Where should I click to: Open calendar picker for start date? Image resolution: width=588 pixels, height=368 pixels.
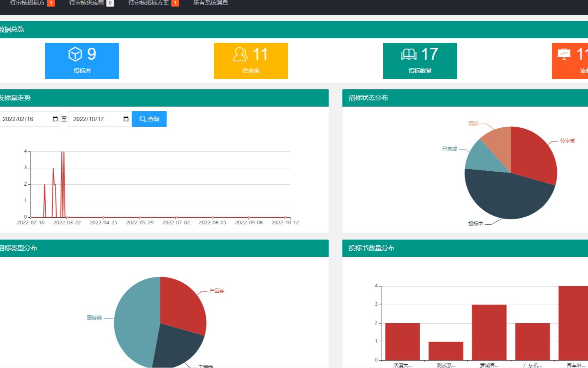coord(55,119)
